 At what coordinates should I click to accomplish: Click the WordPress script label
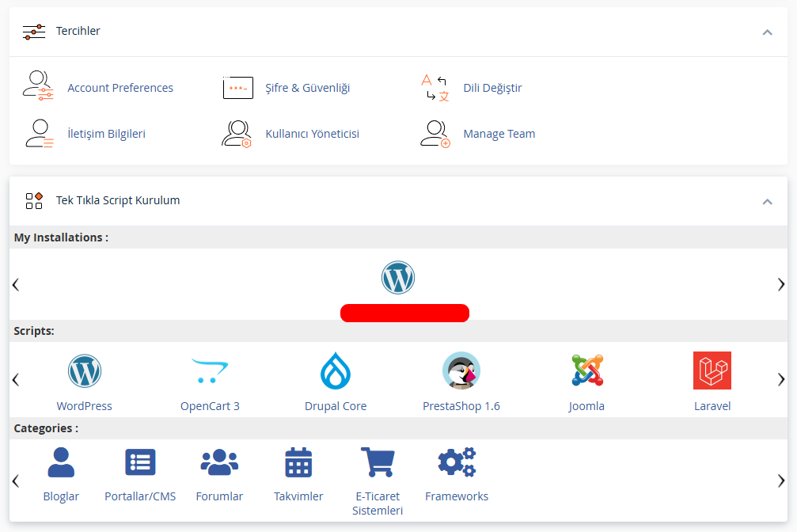(x=85, y=406)
